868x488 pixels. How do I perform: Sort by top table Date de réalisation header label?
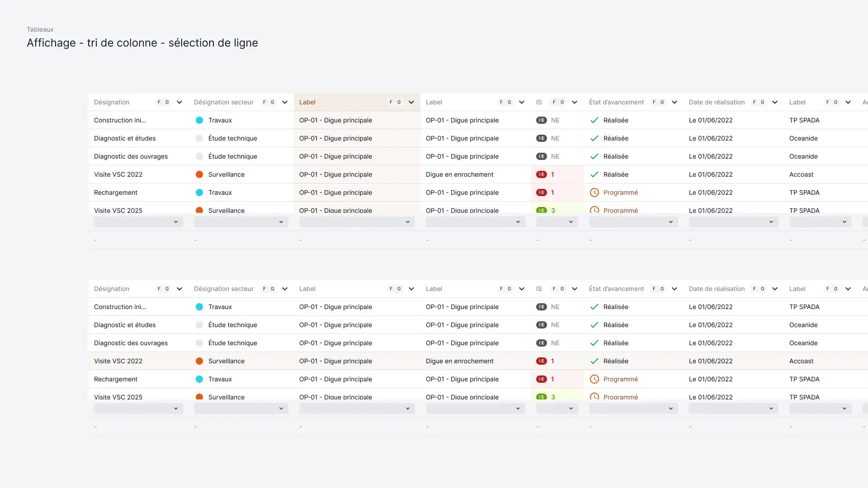[717, 102]
